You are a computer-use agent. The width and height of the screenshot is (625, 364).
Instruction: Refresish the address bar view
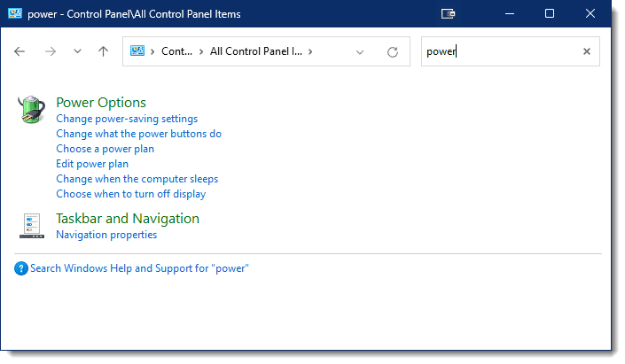(393, 51)
